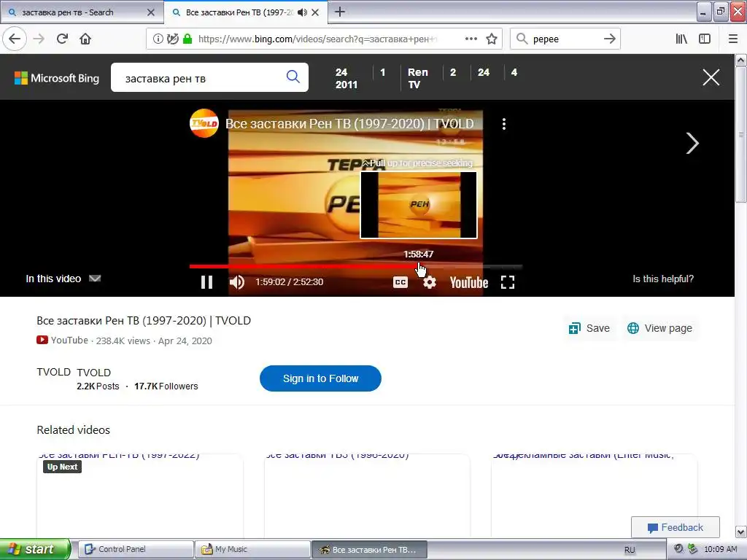Switch to Control Panel taskbar item

pyautogui.click(x=136, y=549)
